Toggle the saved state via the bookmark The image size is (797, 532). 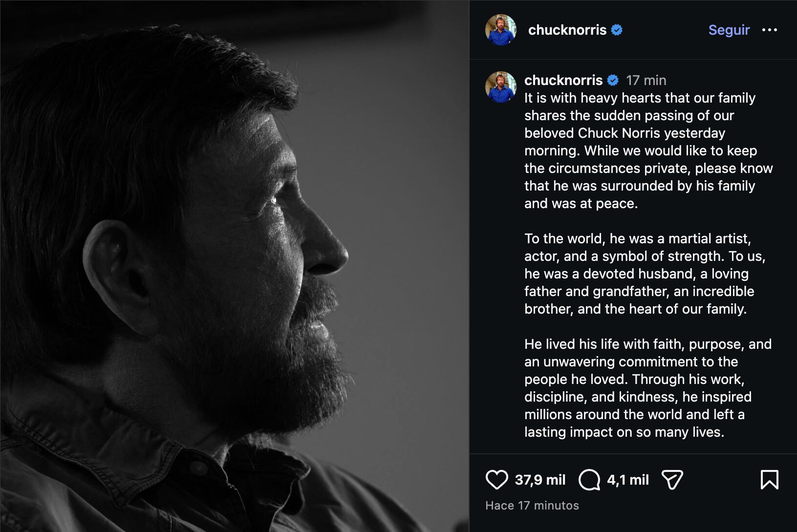click(x=771, y=479)
